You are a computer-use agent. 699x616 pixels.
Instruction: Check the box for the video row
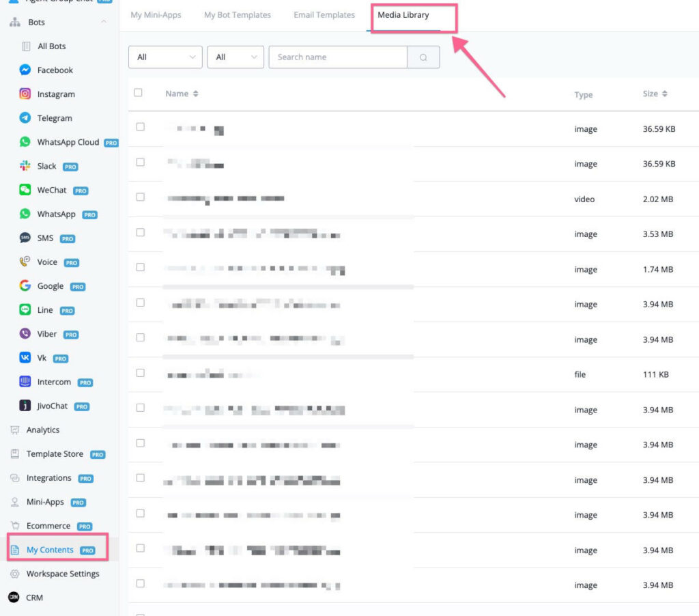(x=141, y=197)
